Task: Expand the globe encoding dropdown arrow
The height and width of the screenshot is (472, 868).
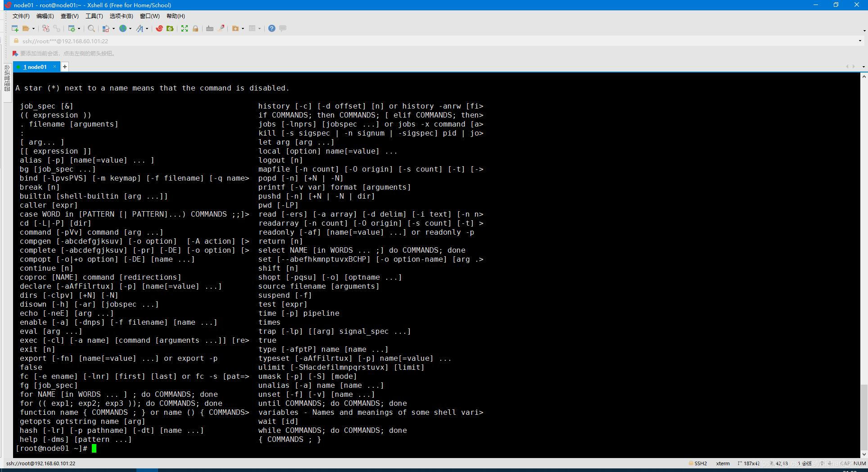Action: click(x=130, y=28)
